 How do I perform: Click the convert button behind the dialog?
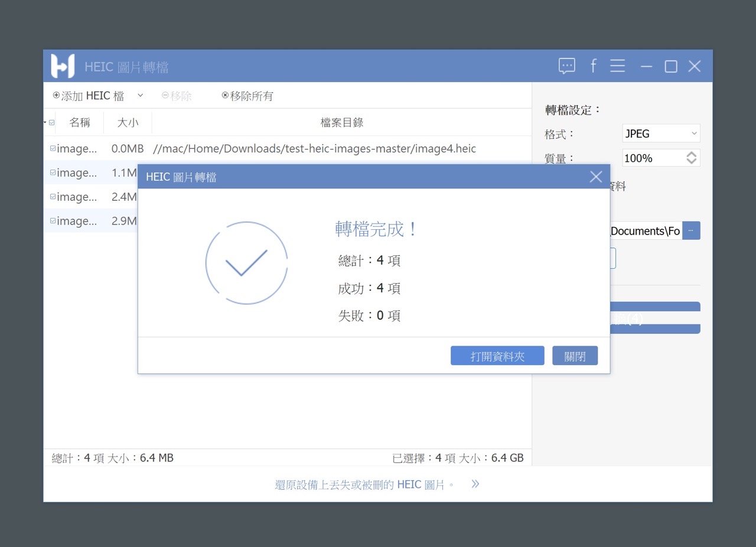(655, 318)
